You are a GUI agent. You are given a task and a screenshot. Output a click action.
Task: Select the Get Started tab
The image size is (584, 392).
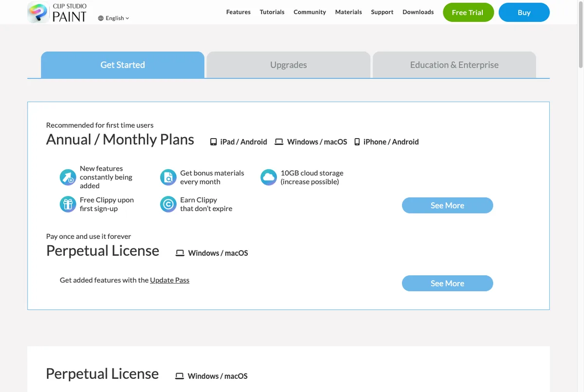click(x=123, y=65)
